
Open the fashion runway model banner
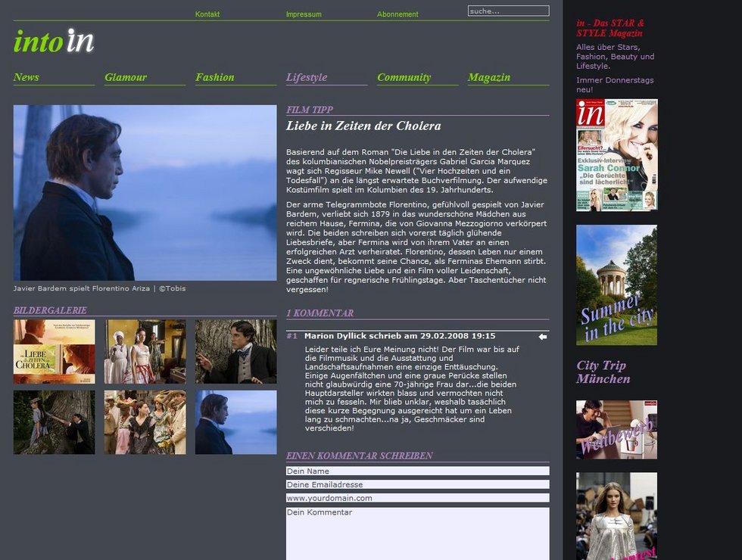(x=616, y=516)
